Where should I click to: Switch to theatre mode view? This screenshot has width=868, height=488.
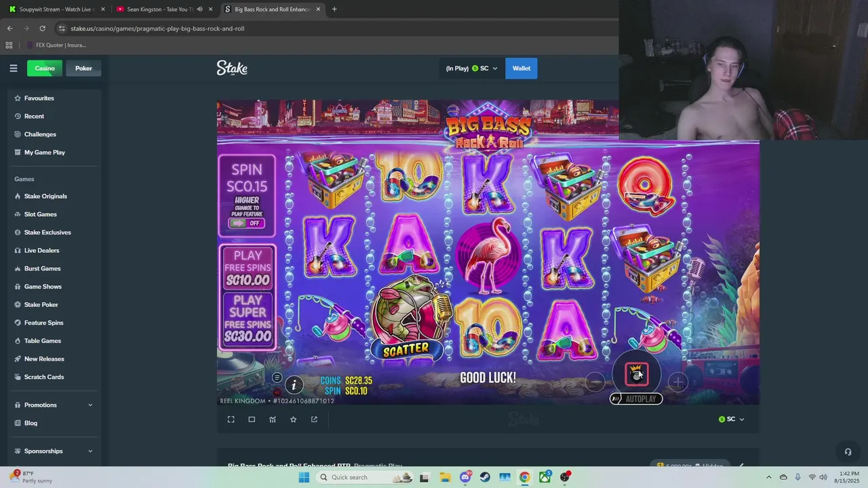pyautogui.click(x=252, y=420)
